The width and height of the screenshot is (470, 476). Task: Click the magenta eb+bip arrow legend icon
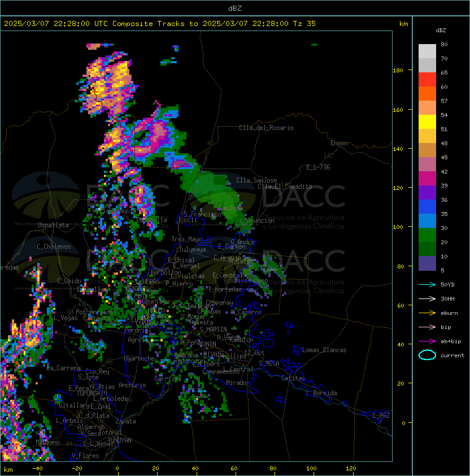[x=427, y=341]
